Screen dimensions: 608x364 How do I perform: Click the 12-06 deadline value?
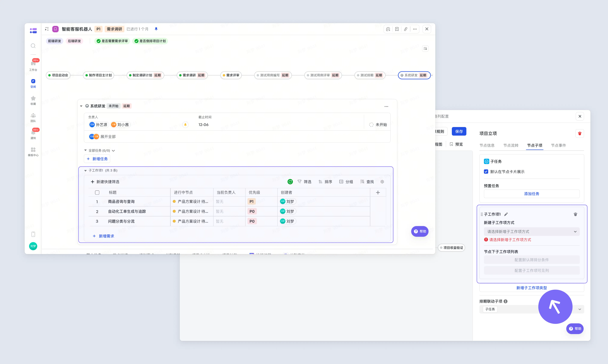click(x=203, y=125)
